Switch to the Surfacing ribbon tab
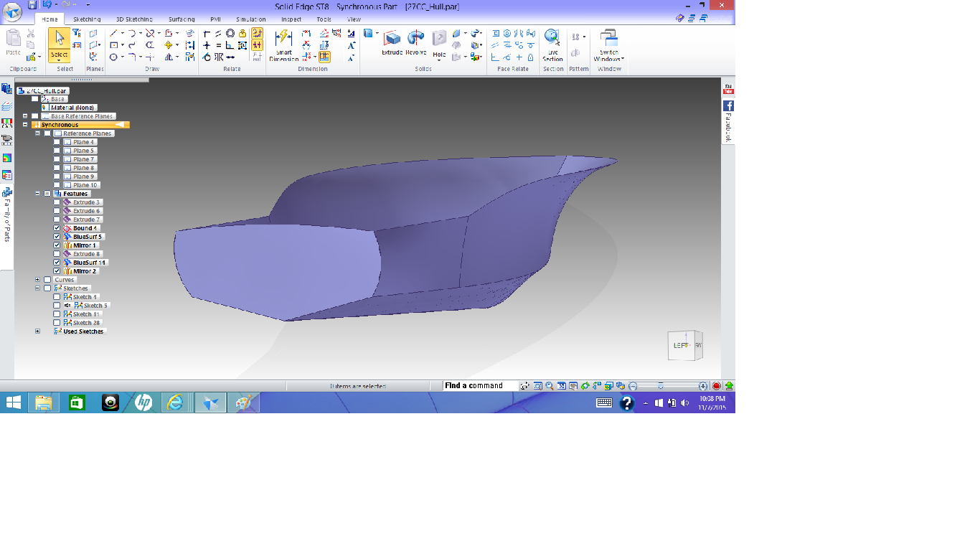This screenshot has height=551, width=980. pyautogui.click(x=182, y=19)
